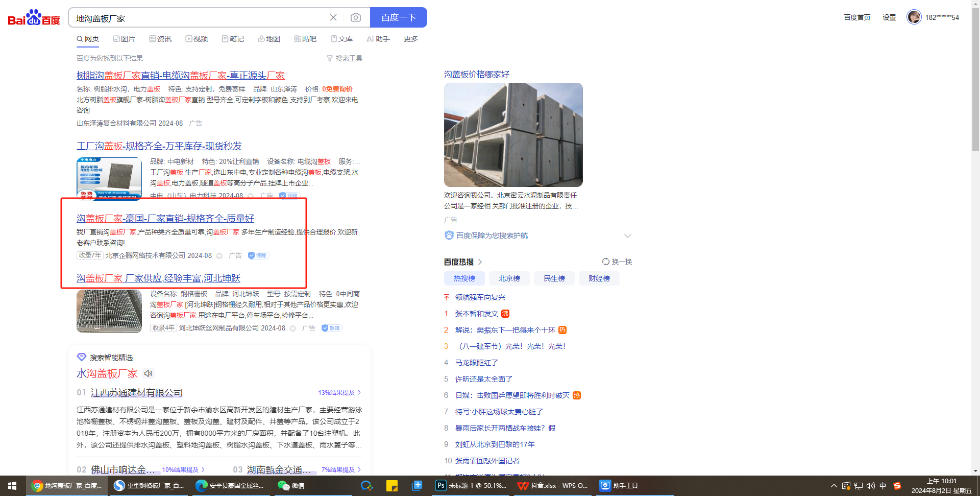The height and width of the screenshot is (496, 980).
Task: Open the 江西苏通建材有限公司 link
Action: pyautogui.click(x=137, y=392)
